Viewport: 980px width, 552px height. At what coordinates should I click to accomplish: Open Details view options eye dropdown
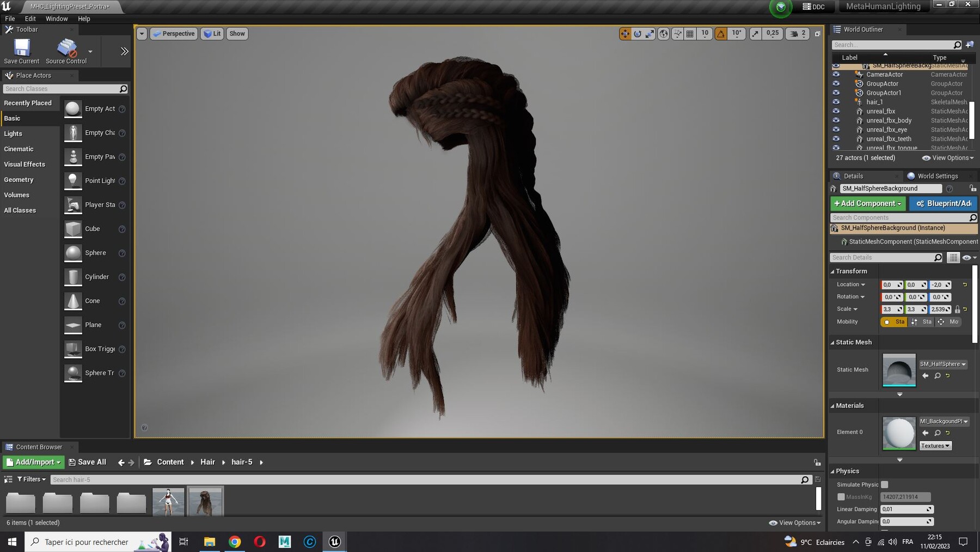click(x=969, y=258)
